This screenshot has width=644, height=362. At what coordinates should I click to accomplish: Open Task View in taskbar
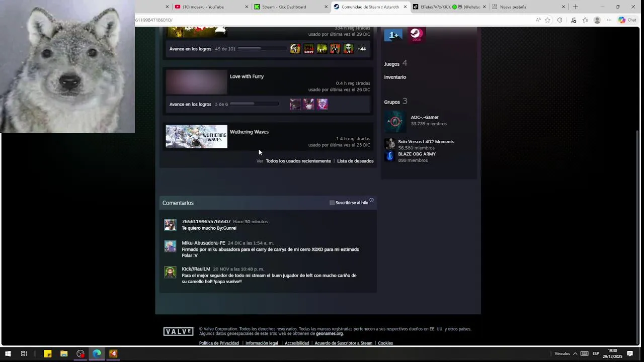pos(24,353)
